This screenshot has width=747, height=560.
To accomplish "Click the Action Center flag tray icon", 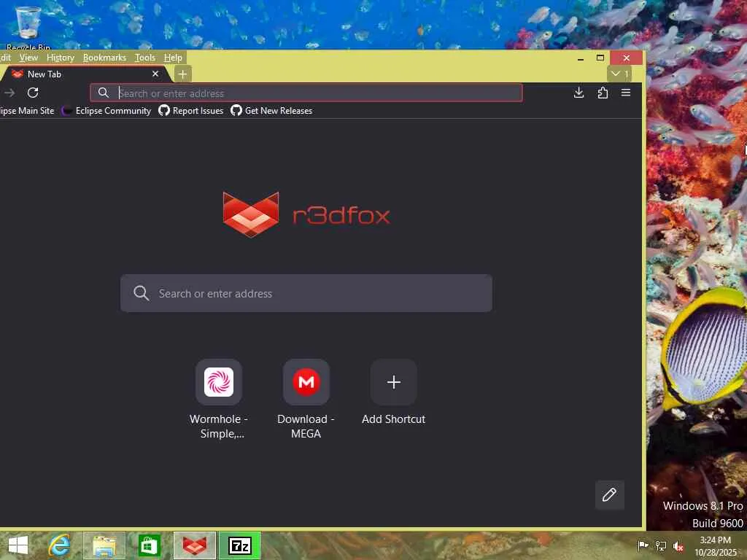I will [x=643, y=545].
